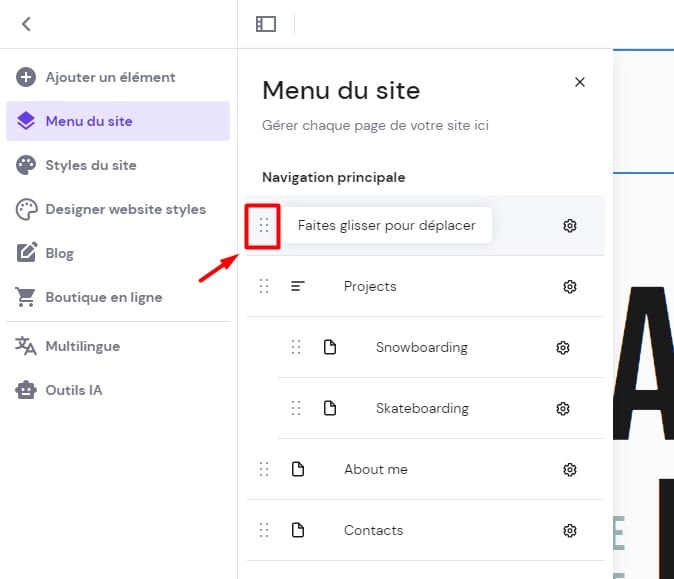Click the Navigation principale heading

pos(334,178)
